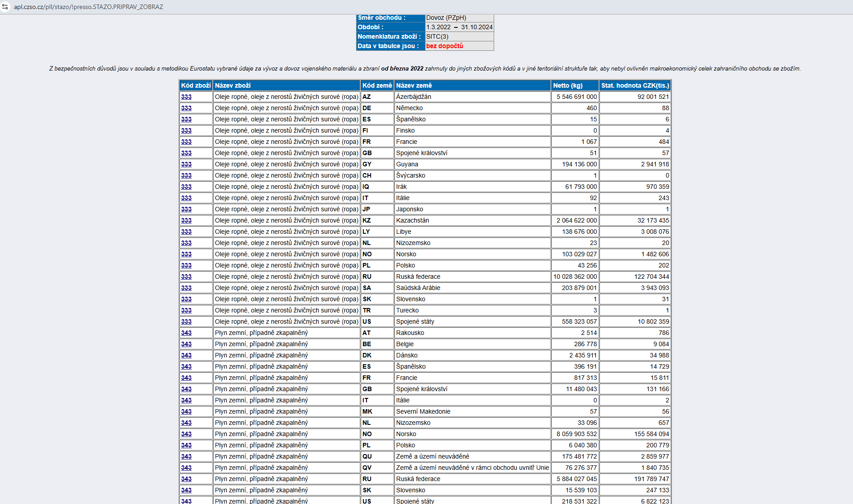Open code 333 link in Libye row
The width and height of the screenshot is (853, 504).
(x=186, y=232)
